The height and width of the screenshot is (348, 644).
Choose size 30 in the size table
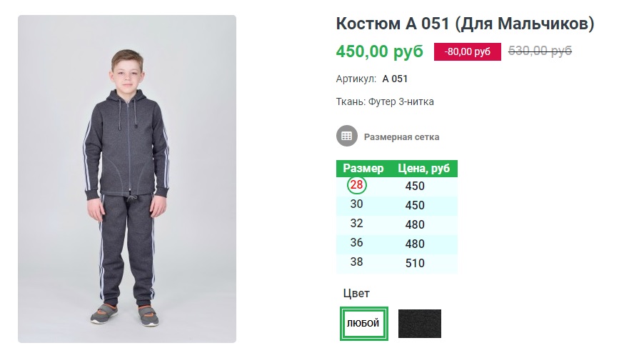pos(357,204)
